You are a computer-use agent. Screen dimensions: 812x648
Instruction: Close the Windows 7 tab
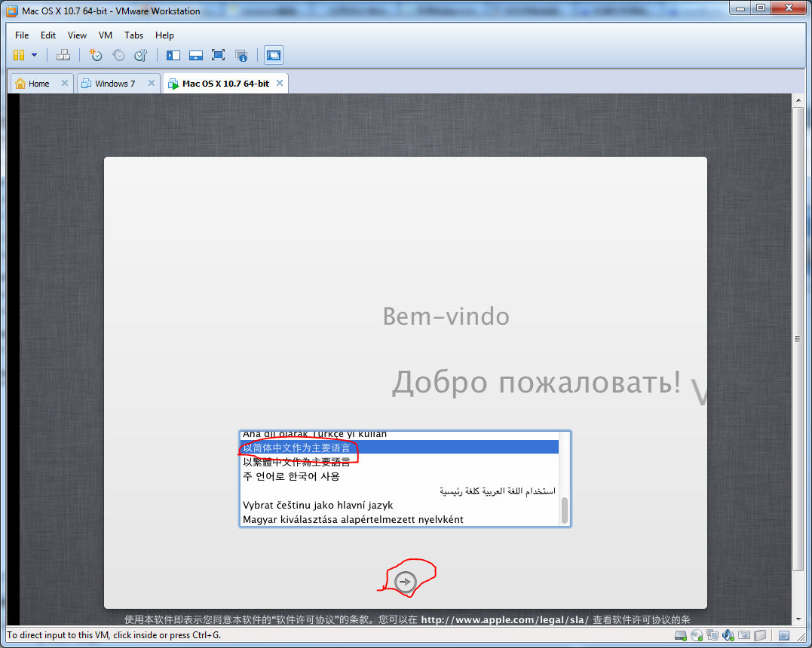click(x=152, y=83)
